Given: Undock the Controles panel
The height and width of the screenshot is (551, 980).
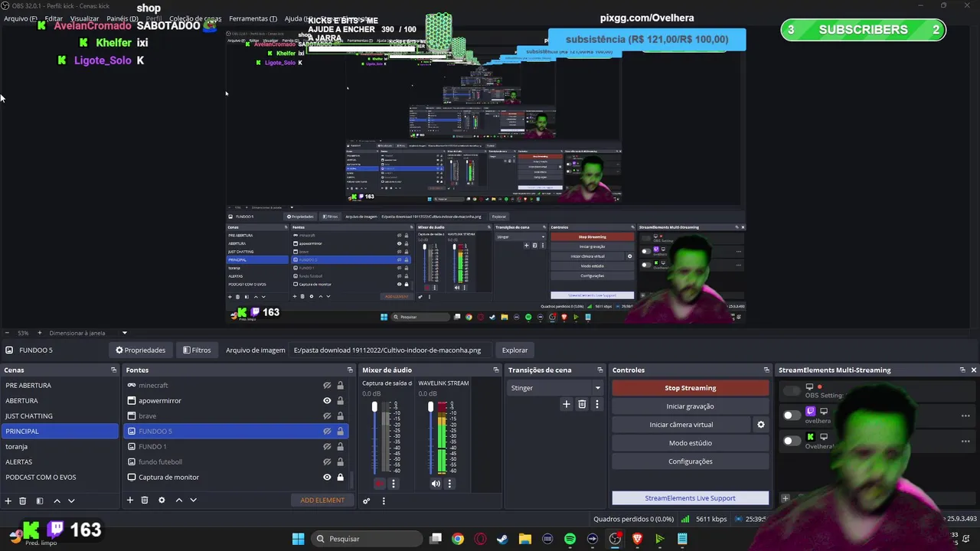Looking at the screenshot, I should click(x=766, y=370).
